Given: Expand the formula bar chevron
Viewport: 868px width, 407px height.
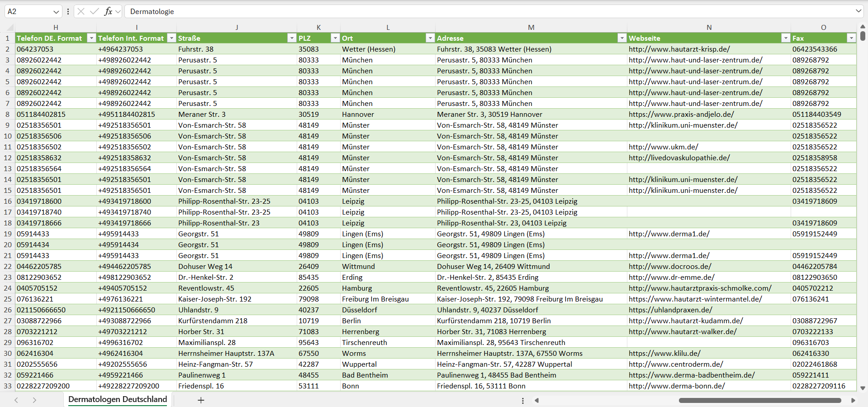Looking at the screenshot, I should (x=859, y=11).
